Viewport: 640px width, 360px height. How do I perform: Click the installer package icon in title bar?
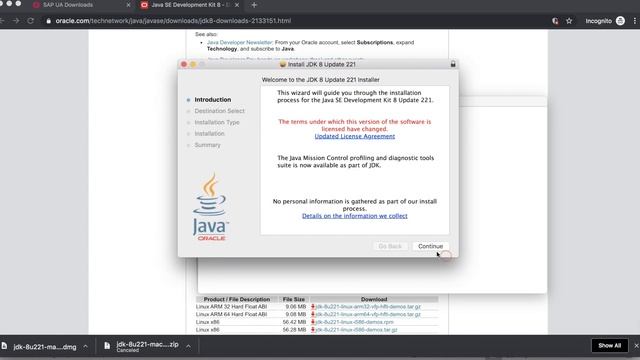point(283,64)
